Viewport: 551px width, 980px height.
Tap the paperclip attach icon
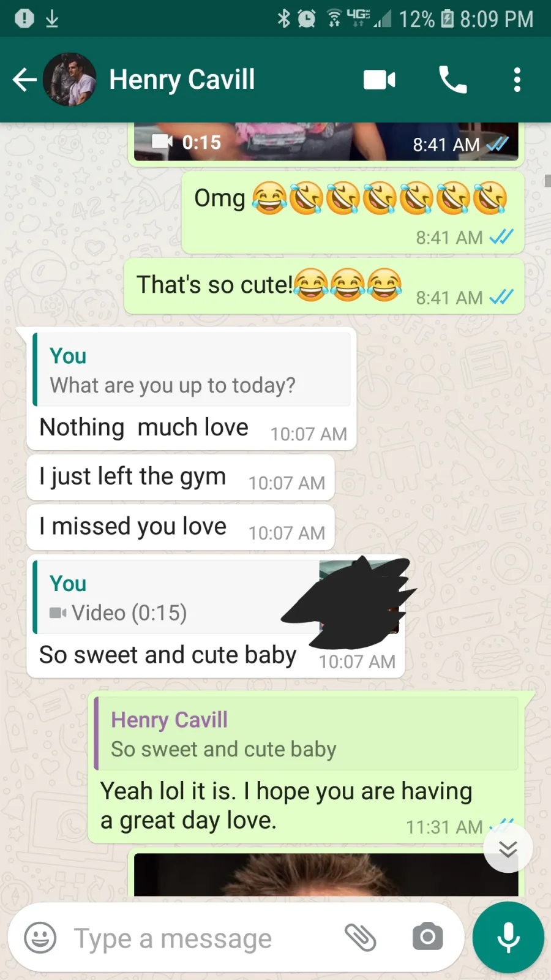click(x=361, y=938)
